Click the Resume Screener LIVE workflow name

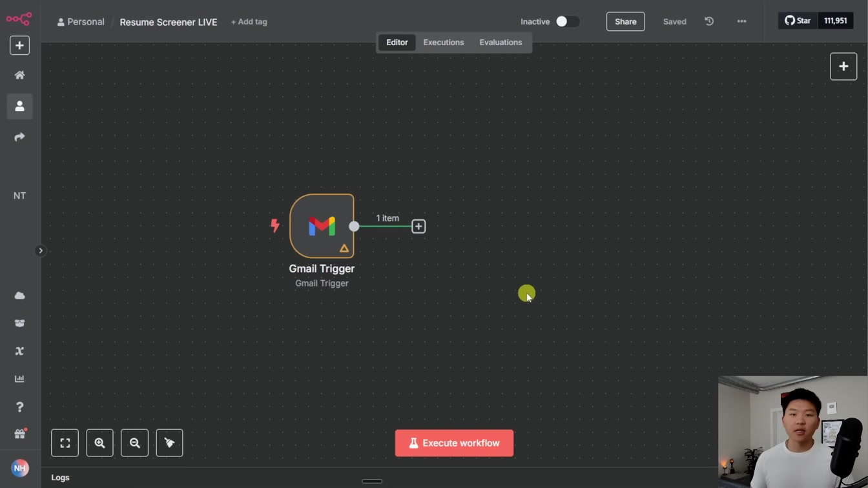tap(169, 22)
